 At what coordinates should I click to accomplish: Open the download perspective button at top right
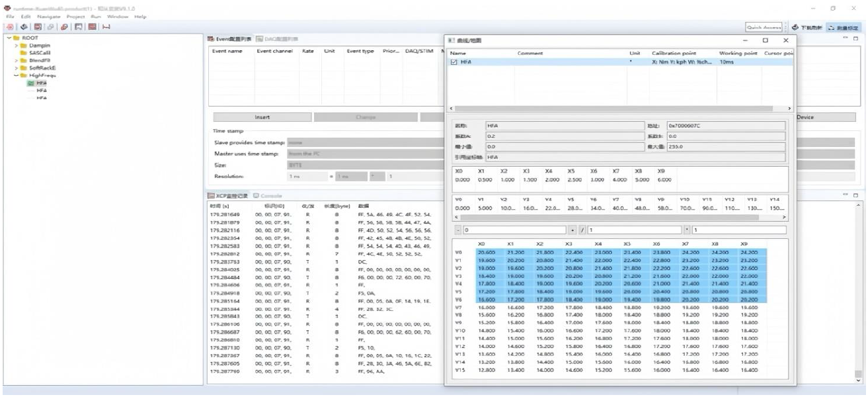[807, 28]
